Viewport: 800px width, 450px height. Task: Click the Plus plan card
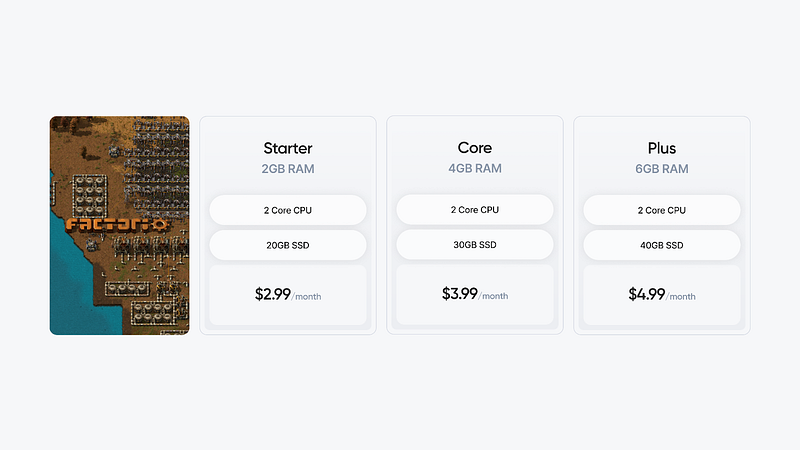coord(661,128)
